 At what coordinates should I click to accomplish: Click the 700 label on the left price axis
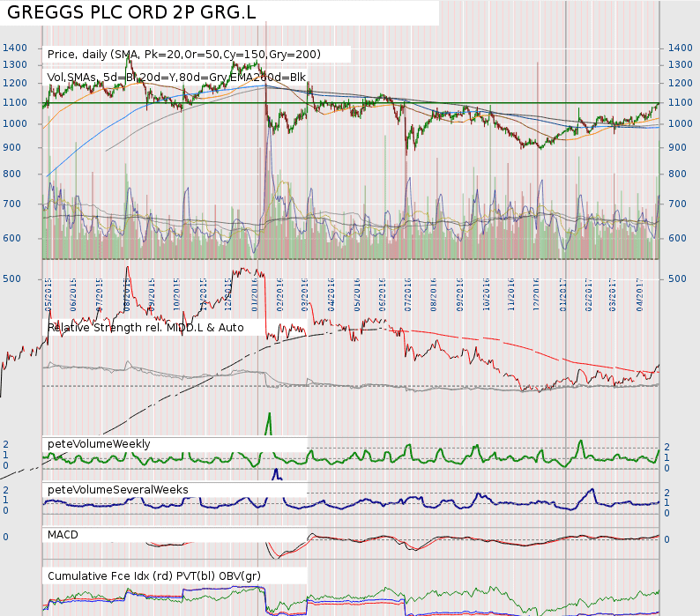(x=11, y=204)
